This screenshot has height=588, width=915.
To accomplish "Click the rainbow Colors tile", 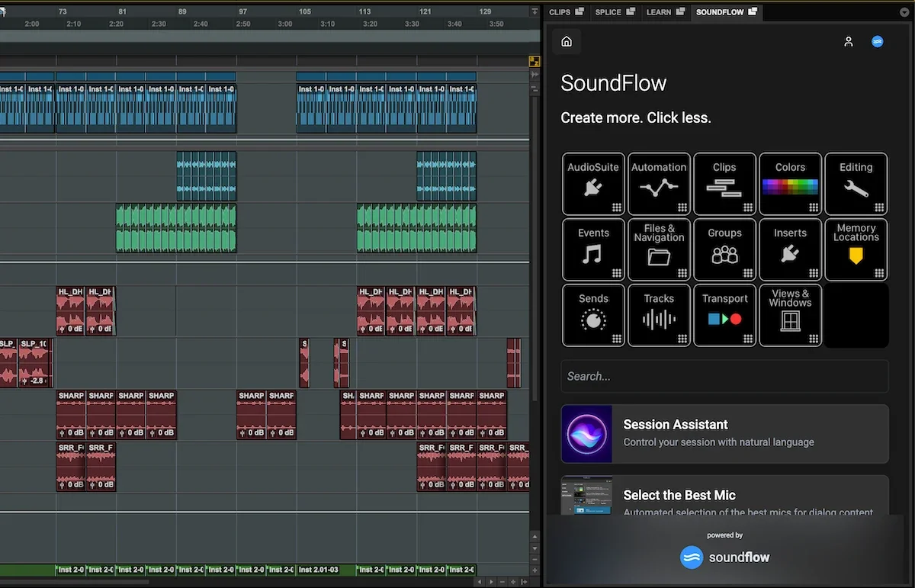I will coord(790,184).
